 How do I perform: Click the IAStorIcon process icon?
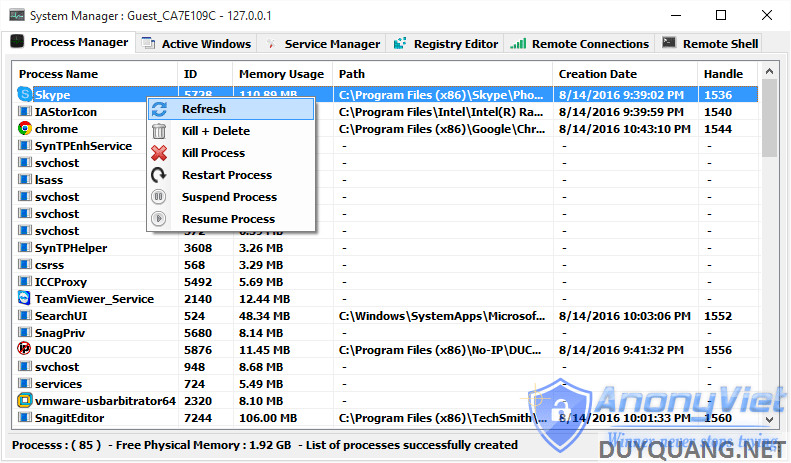tap(24, 111)
